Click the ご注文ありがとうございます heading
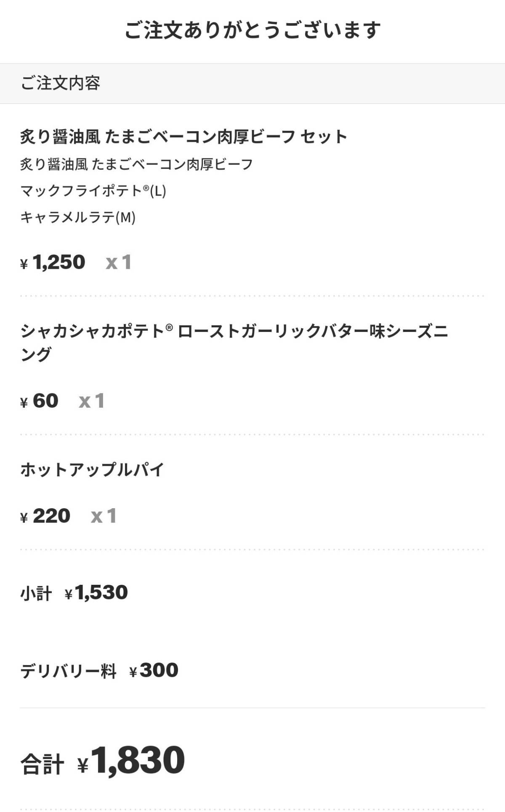The image size is (505, 812). pyautogui.click(x=252, y=31)
